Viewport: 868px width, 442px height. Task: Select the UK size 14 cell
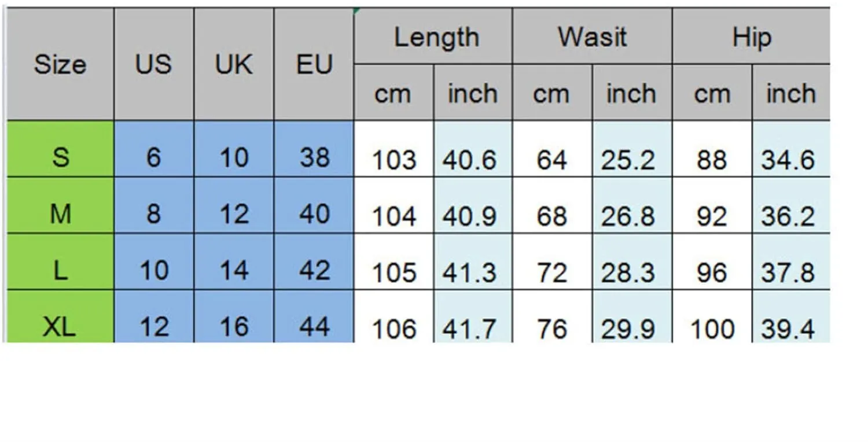pyautogui.click(x=234, y=261)
